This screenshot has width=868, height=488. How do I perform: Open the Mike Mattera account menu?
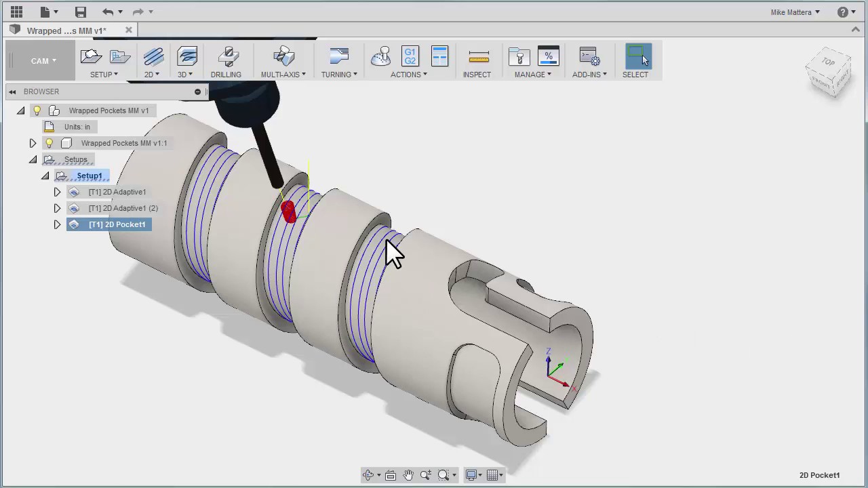[795, 12]
